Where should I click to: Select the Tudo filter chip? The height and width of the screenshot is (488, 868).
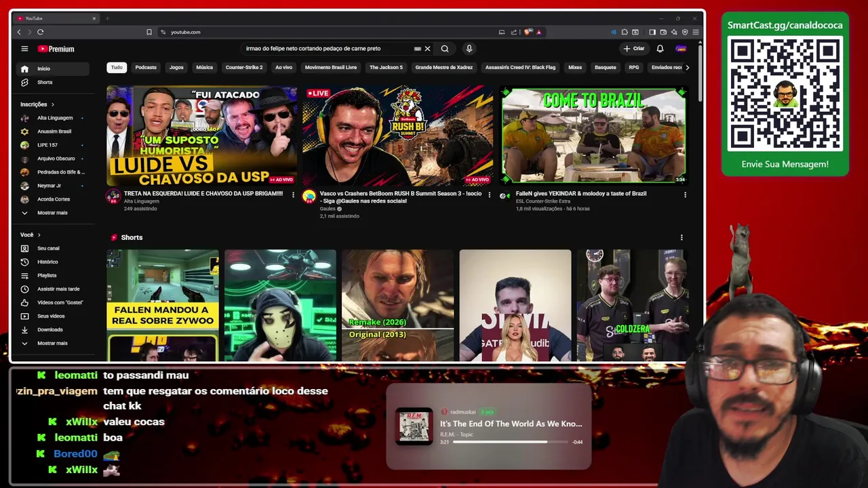pos(117,67)
